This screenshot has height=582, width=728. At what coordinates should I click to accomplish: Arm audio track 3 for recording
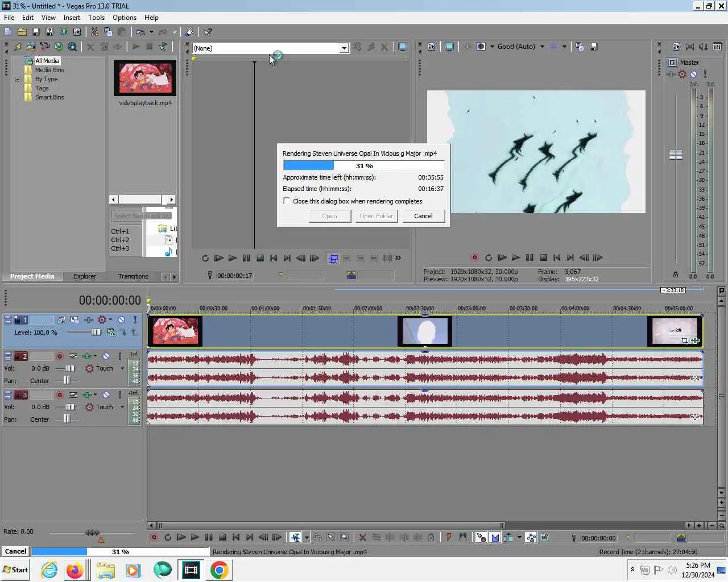60,395
